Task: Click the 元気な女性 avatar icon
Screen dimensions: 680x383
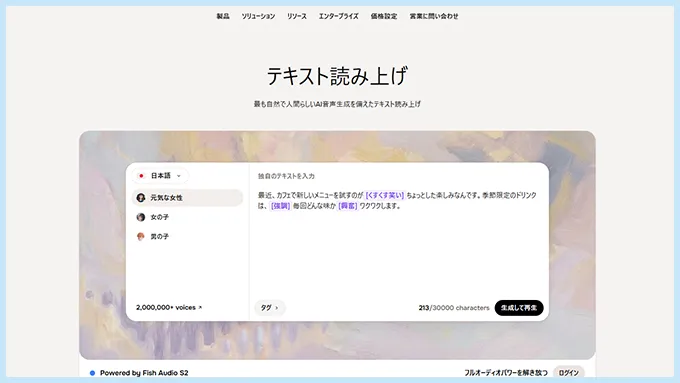Action: [141, 197]
